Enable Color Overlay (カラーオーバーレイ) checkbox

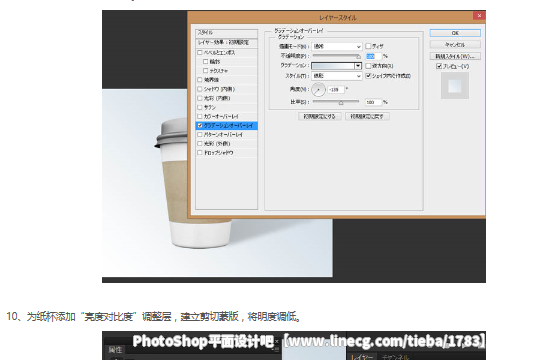pyautogui.click(x=200, y=116)
